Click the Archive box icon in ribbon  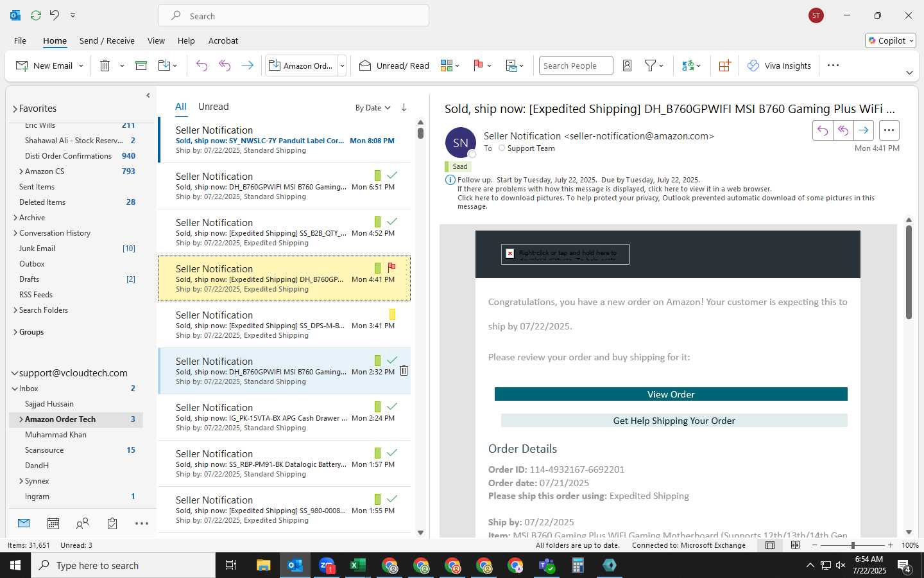141,66
